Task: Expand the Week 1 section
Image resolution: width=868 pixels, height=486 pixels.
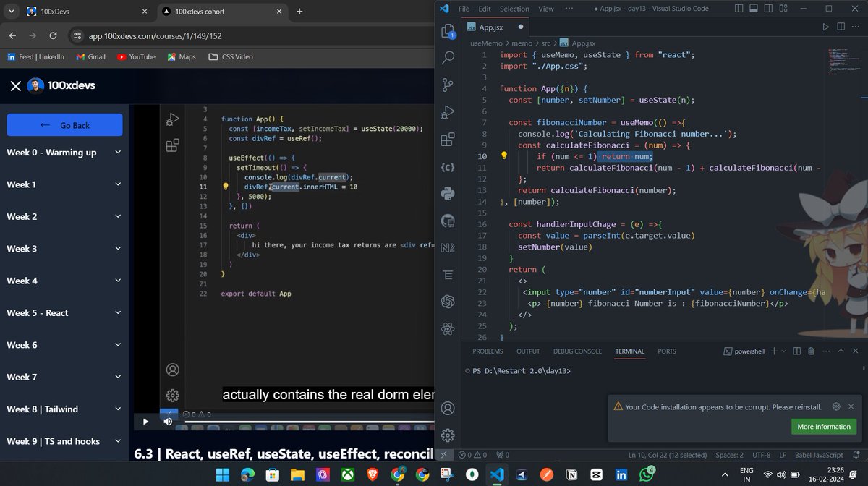Action: click(x=64, y=184)
